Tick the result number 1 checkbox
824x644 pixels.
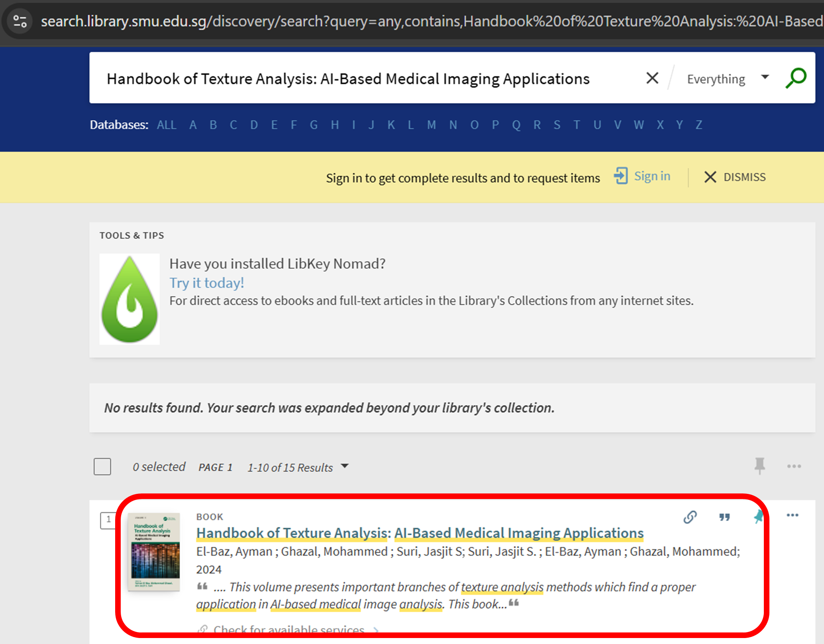[x=108, y=520]
